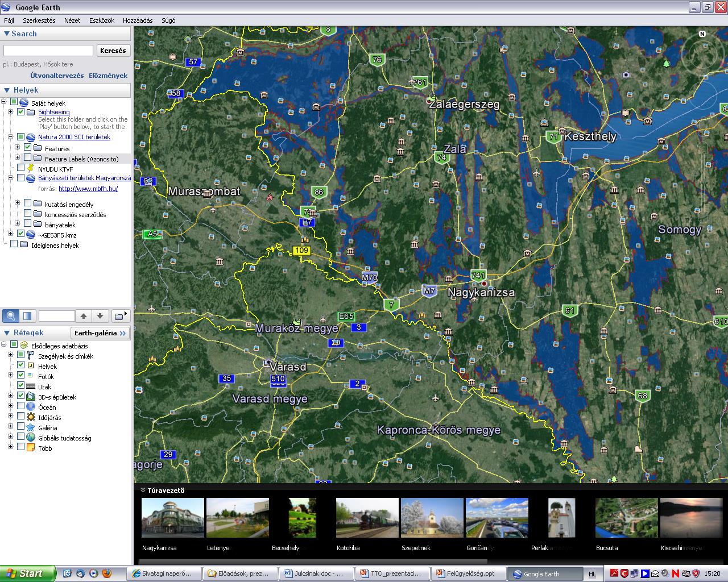Collapse the Rétegek panel triangle

[x=6, y=333]
